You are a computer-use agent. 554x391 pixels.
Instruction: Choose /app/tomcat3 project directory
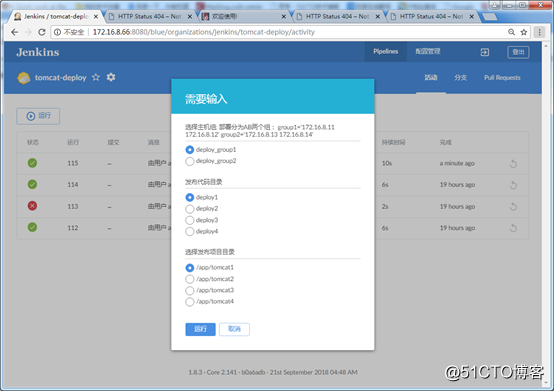coord(190,290)
